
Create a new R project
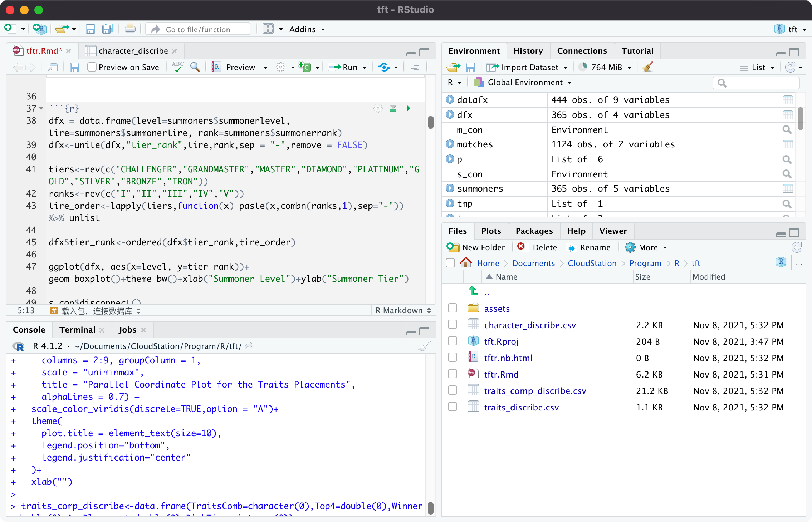coord(39,29)
